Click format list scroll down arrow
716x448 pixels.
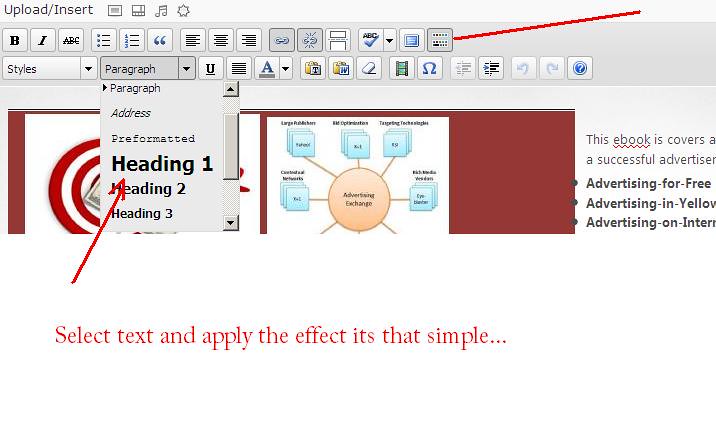[231, 223]
